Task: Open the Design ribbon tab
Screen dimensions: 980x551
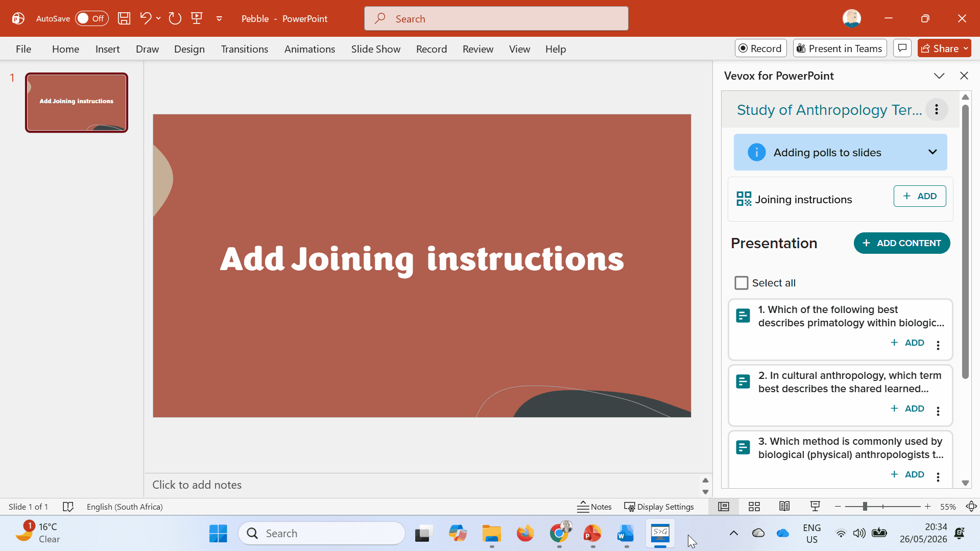Action: pos(189,49)
